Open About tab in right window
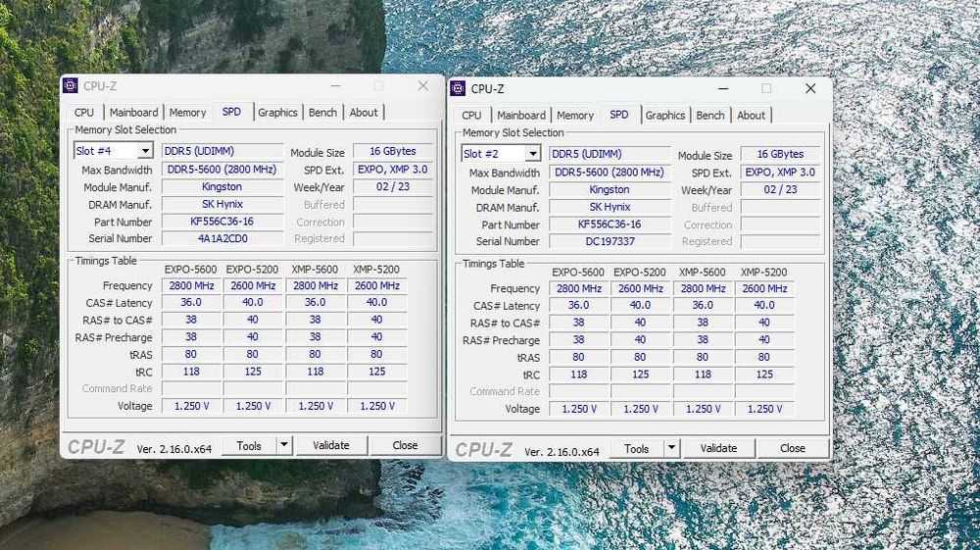Image resolution: width=980 pixels, height=550 pixels. [751, 116]
